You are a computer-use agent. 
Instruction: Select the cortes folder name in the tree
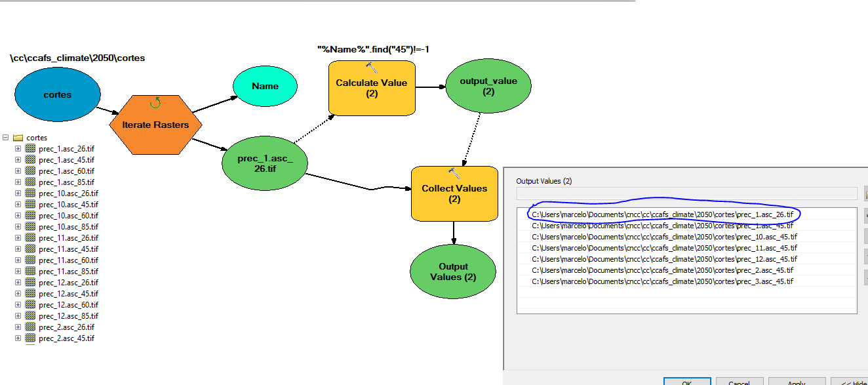pyautogui.click(x=37, y=138)
